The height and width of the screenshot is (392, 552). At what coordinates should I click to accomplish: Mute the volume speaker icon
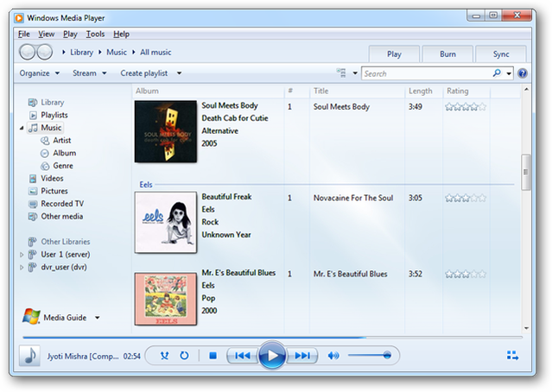click(333, 356)
